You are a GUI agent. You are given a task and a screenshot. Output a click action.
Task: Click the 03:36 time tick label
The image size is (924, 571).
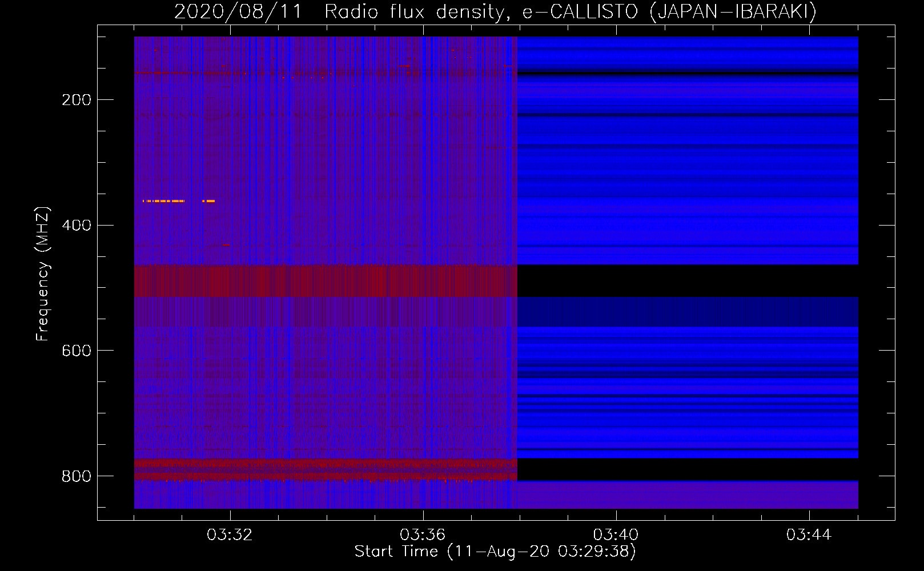(x=423, y=535)
